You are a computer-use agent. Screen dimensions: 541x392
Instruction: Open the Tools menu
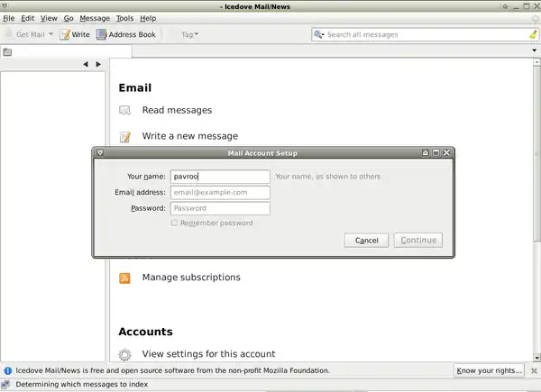[x=124, y=18]
